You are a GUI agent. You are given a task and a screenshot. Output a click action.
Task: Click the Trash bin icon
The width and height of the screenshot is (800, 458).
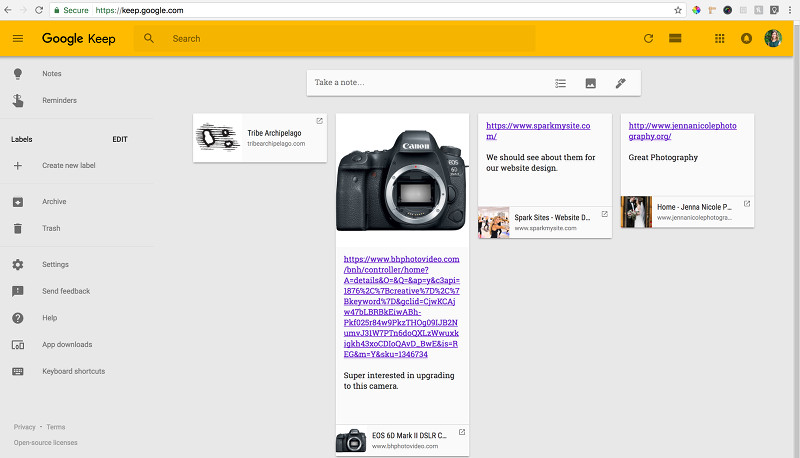pos(18,228)
